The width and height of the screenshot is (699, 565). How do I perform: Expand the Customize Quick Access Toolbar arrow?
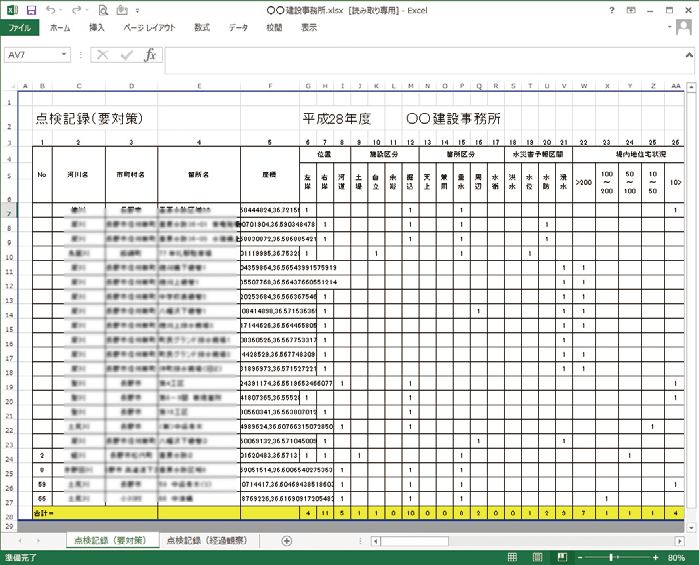coord(138,11)
